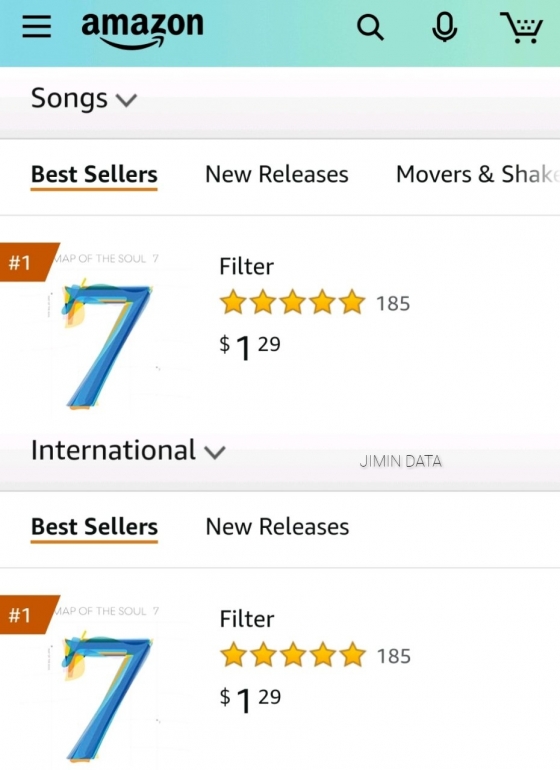Switch to Movers & Shakers tab
Viewport: 560px width, 770px height.
point(477,174)
